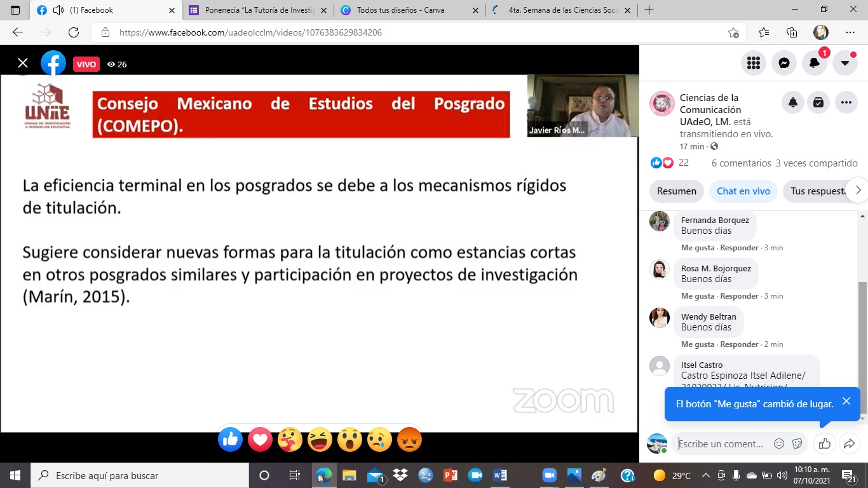Like the live video with thumbs-up button

(825, 444)
